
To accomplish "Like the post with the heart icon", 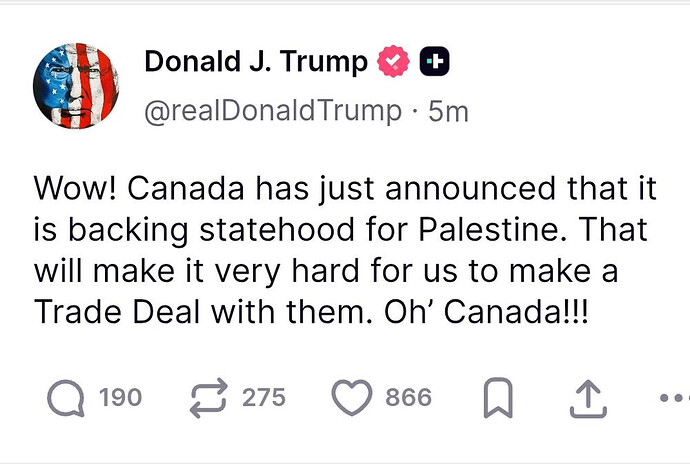I will click(351, 398).
